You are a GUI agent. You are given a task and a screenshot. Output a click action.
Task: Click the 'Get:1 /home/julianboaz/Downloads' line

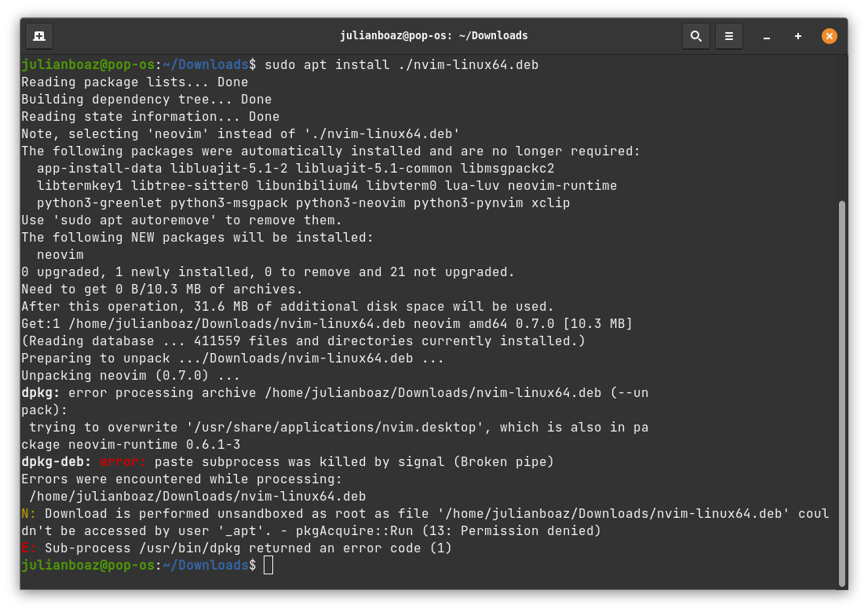pos(326,323)
